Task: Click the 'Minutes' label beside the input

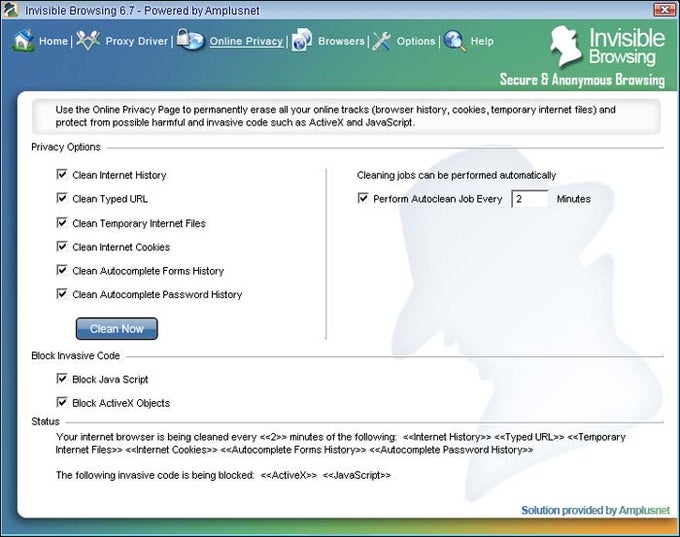Action: click(x=574, y=199)
